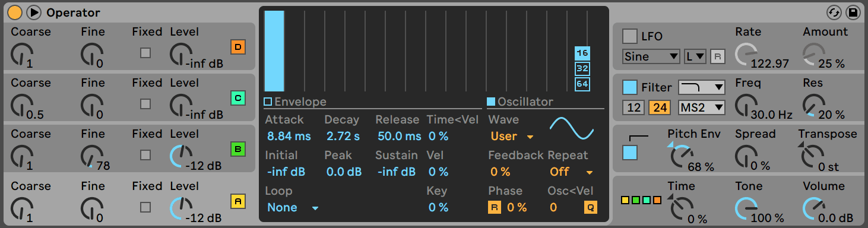Click oscillator A Fine knob
The image size is (868, 228).
(x=91, y=208)
